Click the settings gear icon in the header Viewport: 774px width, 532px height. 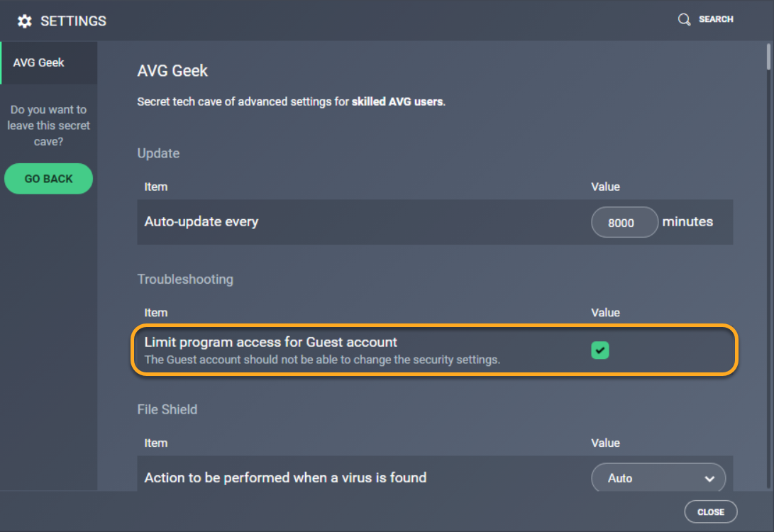[x=24, y=21]
